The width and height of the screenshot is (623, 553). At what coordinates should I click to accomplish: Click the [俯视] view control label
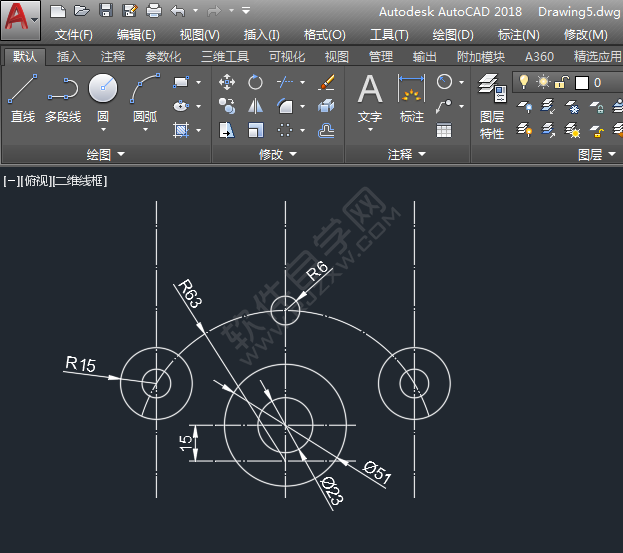35,181
